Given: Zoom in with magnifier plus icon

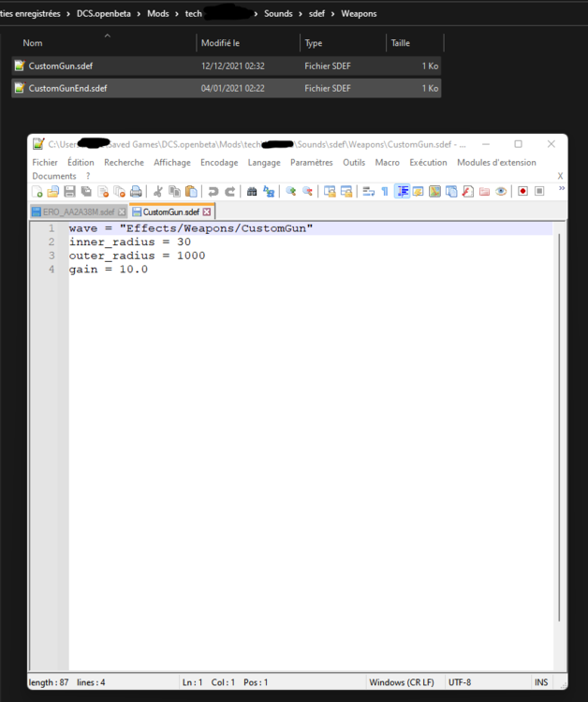Looking at the screenshot, I should [x=290, y=192].
